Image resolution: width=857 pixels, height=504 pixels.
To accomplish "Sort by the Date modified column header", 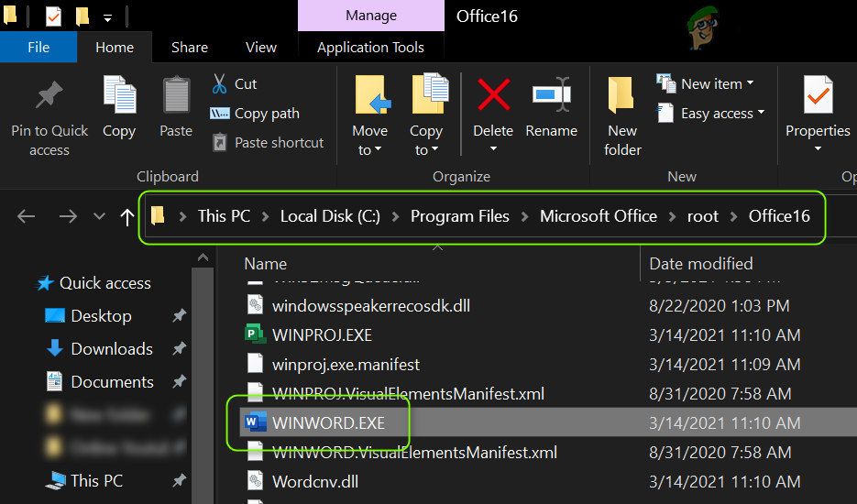I will coord(701,263).
